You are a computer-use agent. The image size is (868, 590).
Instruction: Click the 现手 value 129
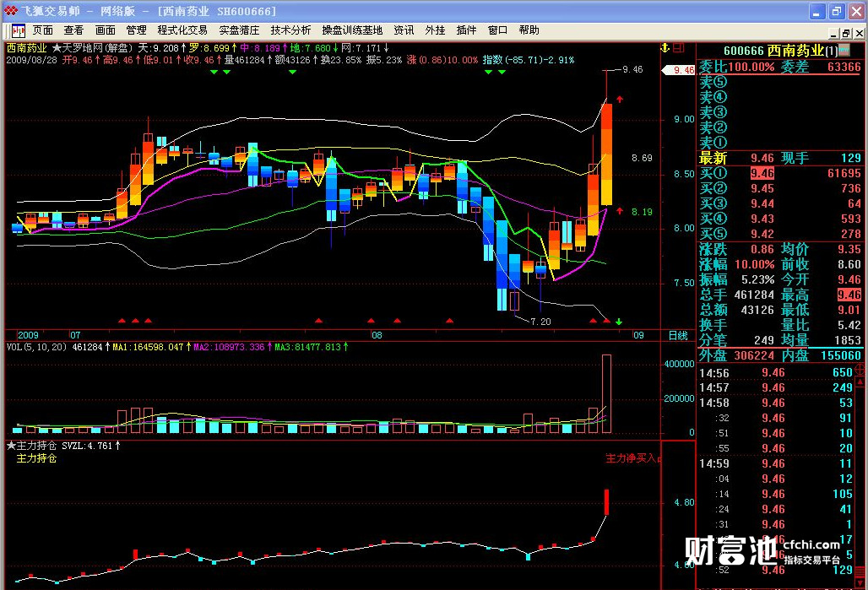click(851, 159)
